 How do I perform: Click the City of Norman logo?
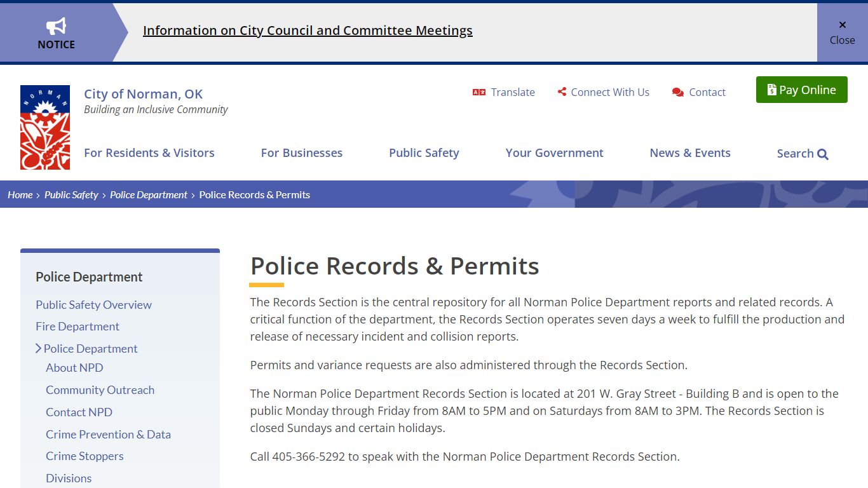[45, 127]
